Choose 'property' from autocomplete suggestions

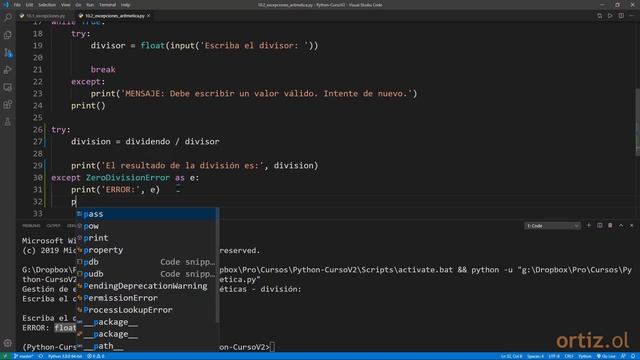pyautogui.click(x=145, y=250)
